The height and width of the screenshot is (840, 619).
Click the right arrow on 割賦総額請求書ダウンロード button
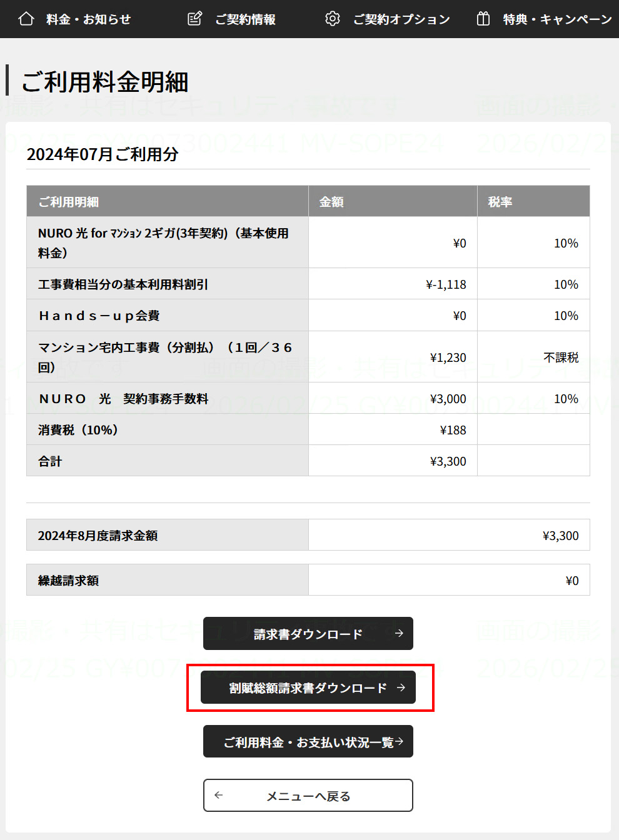pos(401,687)
